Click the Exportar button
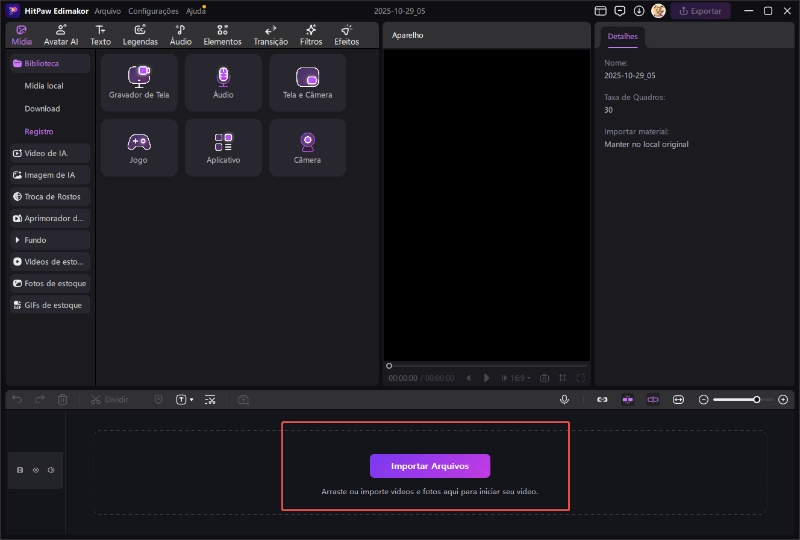The height and width of the screenshot is (540, 800). point(700,11)
